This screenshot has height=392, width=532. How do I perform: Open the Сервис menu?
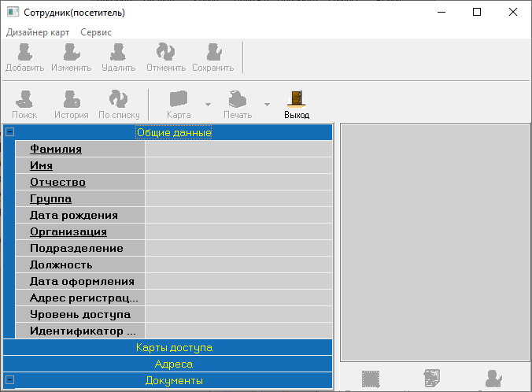point(96,32)
